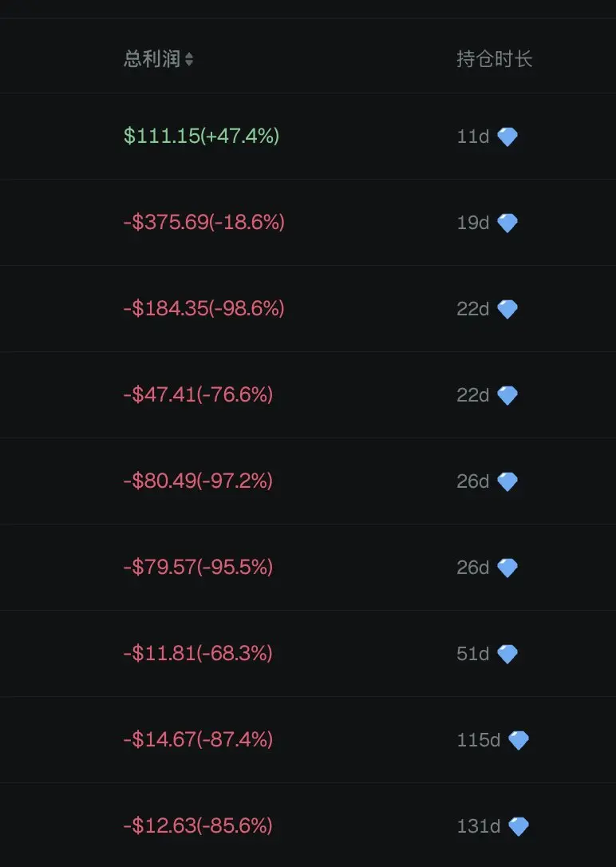Open the -$375.69(-18.6%) loss entry
Viewport: 616px width, 867px height.
coord(203,222)
